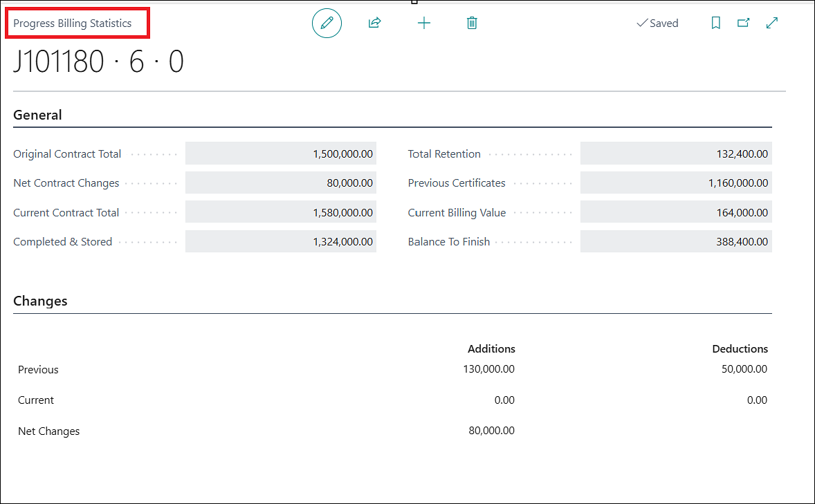This screenshot has width=815, height=504.
Task: Click the J101180 · 6 · 0 heading
Action: click(98, 62)
